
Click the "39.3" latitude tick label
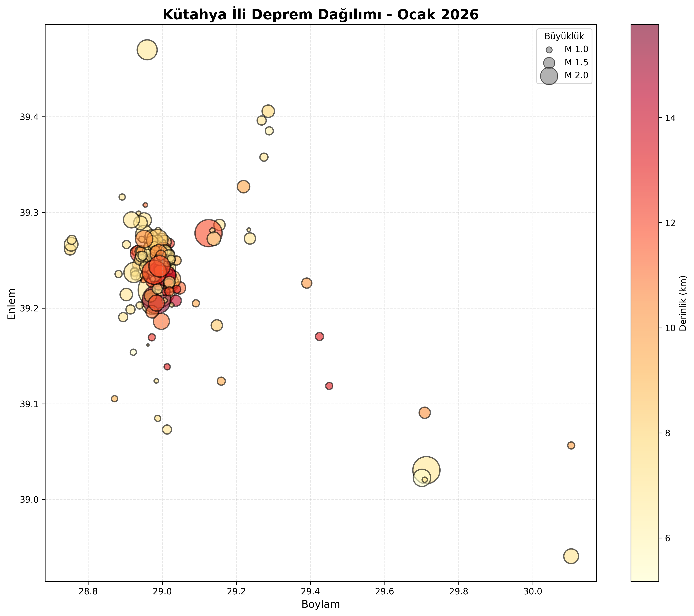[29, 213]
